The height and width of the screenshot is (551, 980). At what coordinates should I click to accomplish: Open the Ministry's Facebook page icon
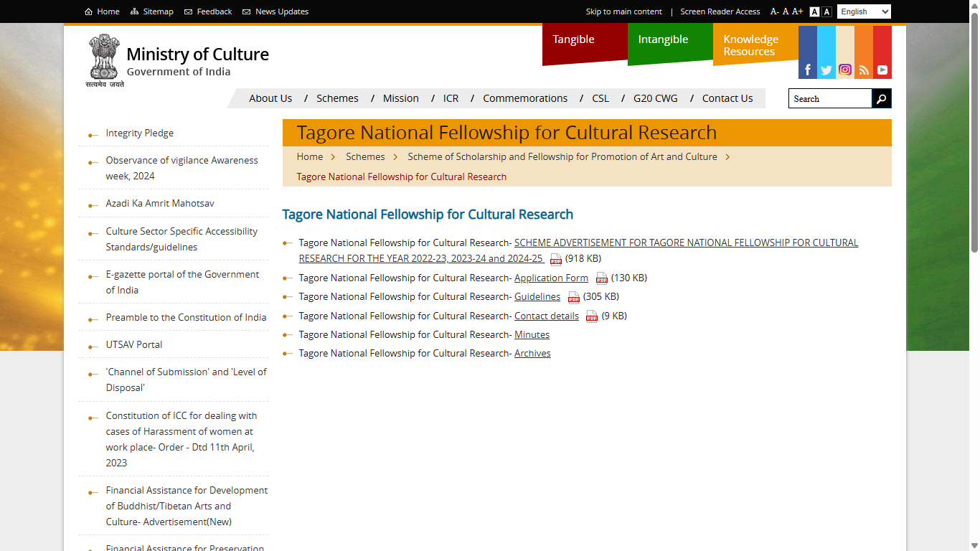coord(807,70)
